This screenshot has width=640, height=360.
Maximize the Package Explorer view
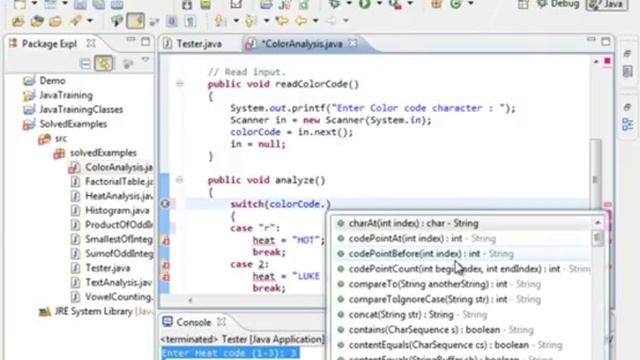pyautogui.click(x=146, y=42)
